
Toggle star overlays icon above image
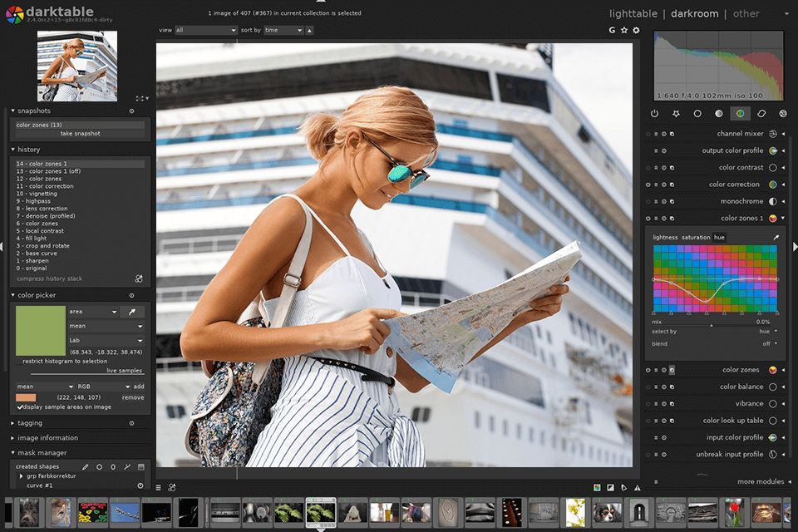(x=624, y=30)
